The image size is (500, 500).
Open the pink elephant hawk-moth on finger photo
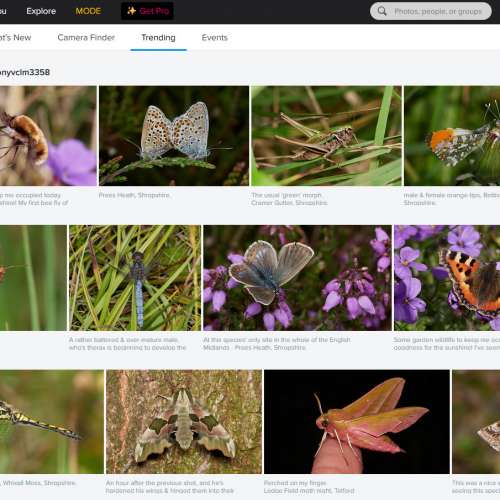click(357, 422)
